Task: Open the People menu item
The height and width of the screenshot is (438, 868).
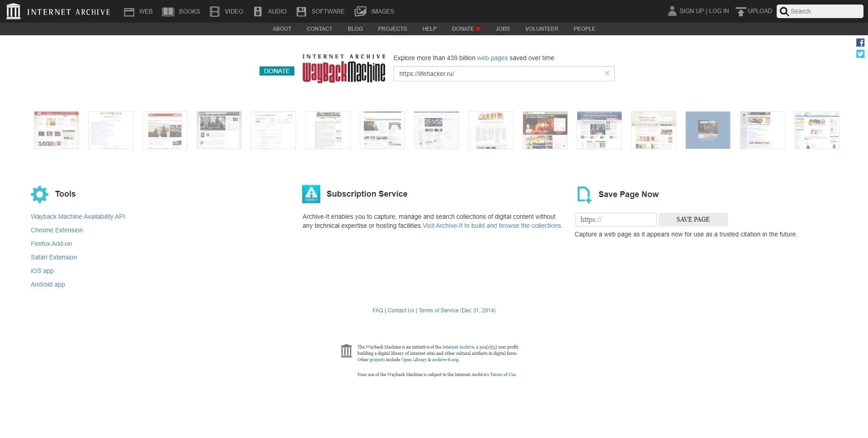Action: [x=585, y=29]
